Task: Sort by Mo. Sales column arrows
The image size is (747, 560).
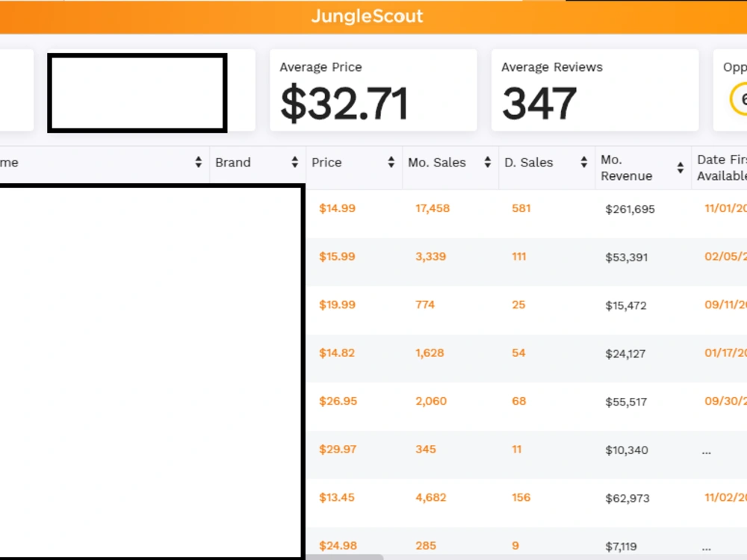Action: (487, 162)
